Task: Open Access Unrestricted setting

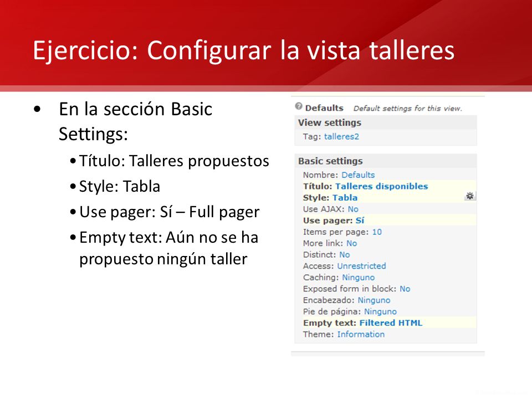Action: [361, 266]
